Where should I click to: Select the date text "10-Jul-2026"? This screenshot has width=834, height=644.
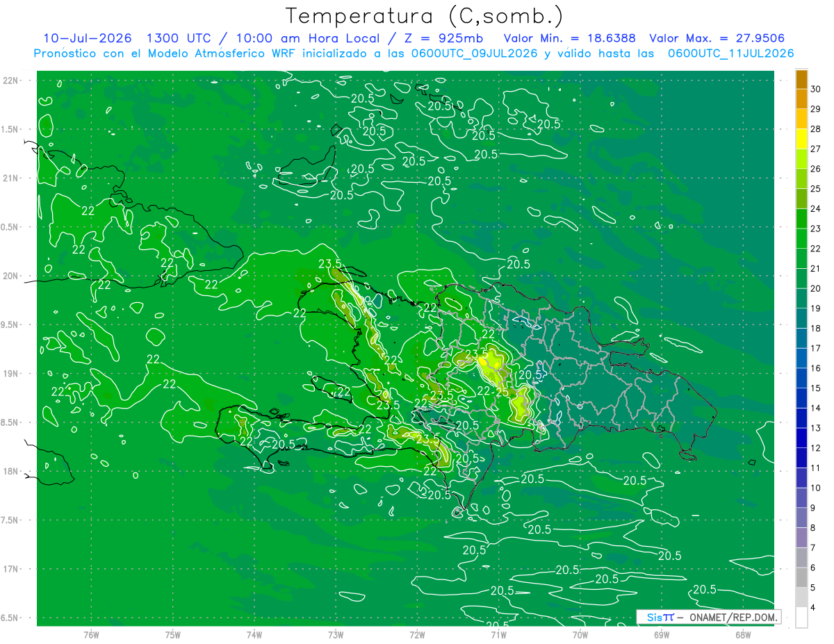pyautogui.click(x=87, y=38)
